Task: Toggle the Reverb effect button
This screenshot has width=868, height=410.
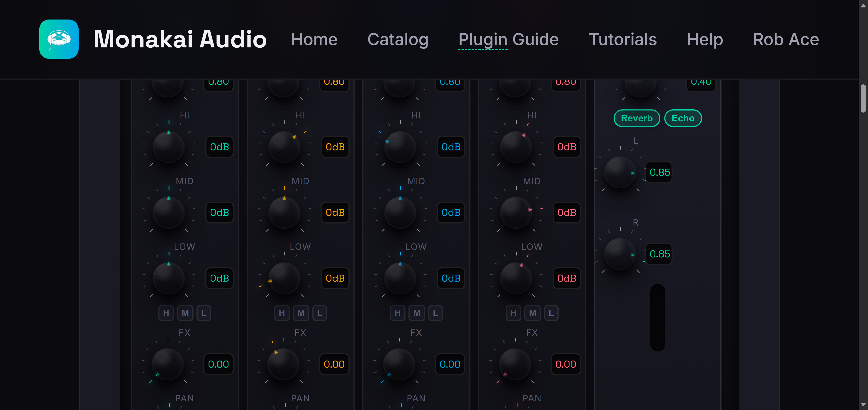Action: [x=637, y=118]
